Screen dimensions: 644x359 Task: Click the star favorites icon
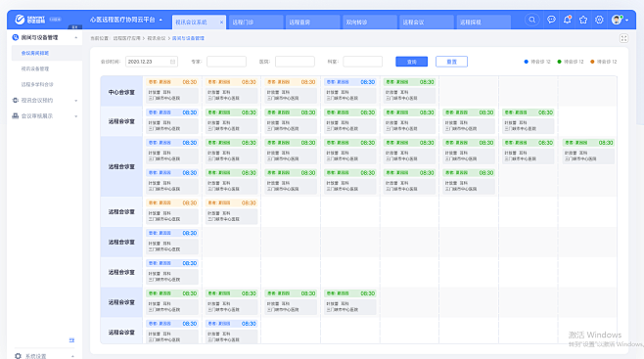point(583,20)
